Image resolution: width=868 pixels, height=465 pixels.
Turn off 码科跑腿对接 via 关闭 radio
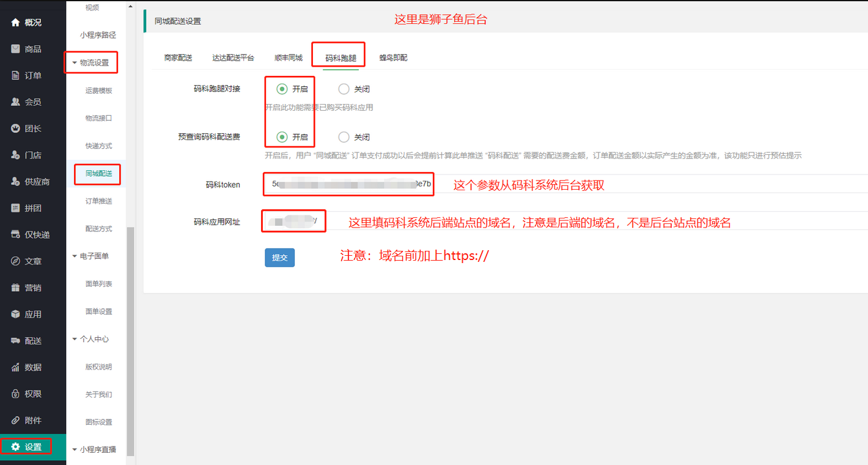(344, 89)
